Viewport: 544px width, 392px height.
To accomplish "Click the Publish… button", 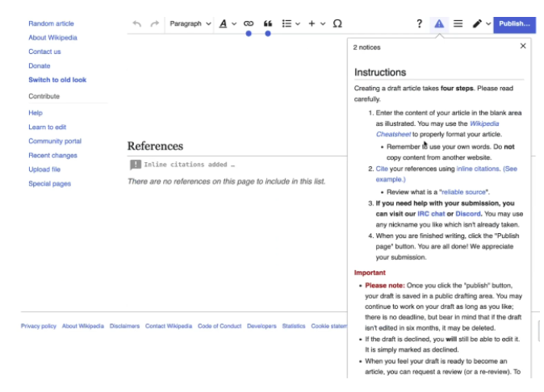I will pyautogui.click(x=514, y=24).
